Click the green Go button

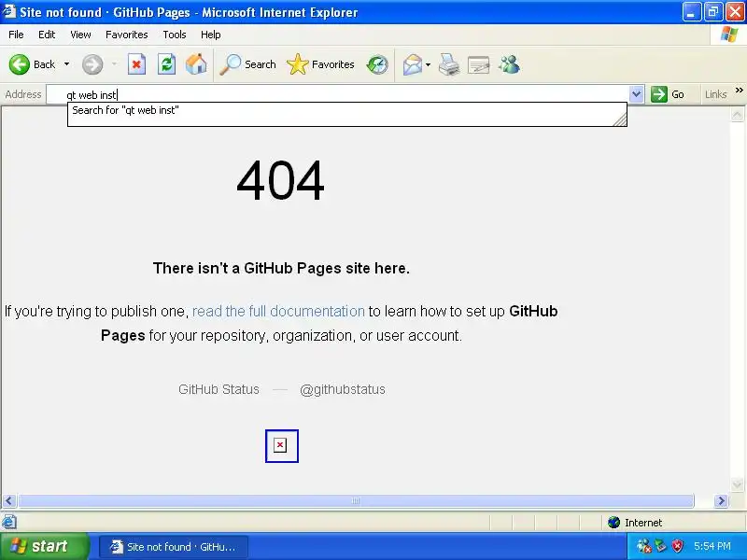pyautogui.click(x=668, y=94)
